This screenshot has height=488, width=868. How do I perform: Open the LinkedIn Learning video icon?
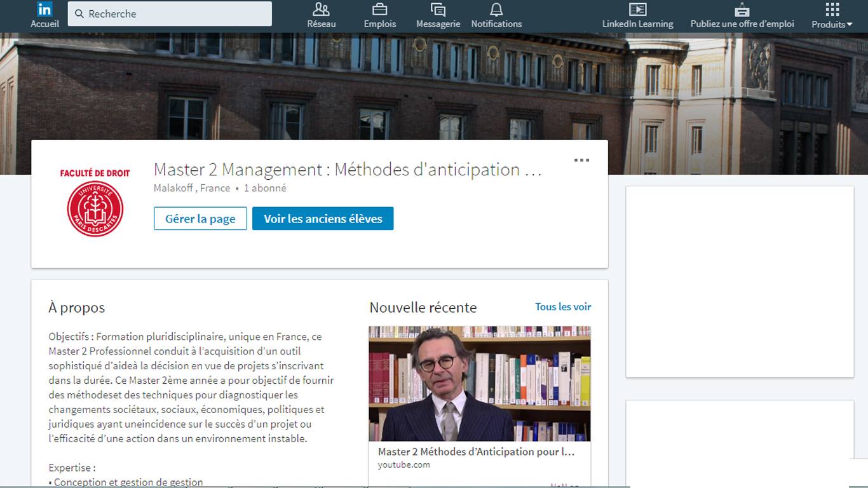(x=637, y=10)
